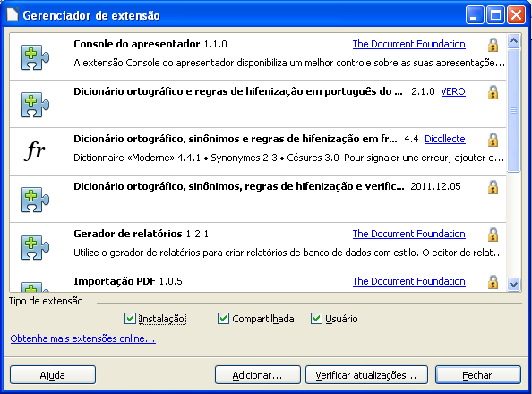The width and height of the screenshot is (532, 394).
Task: Uncheck the Instalação checkbox
Action: tap(130, 318)
